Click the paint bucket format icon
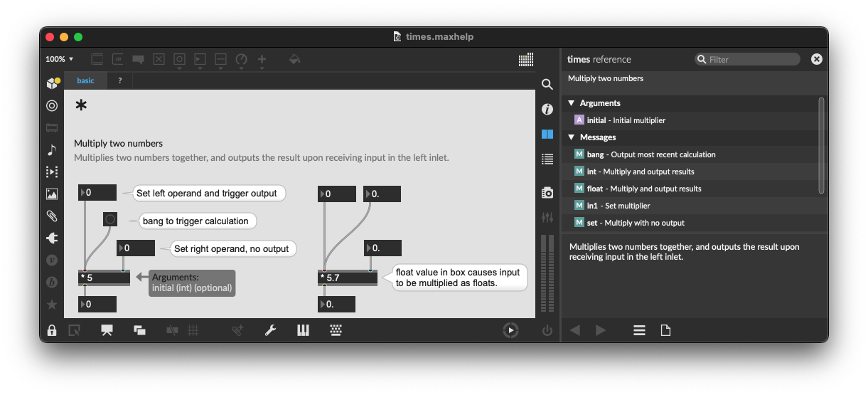 (294, 59)
